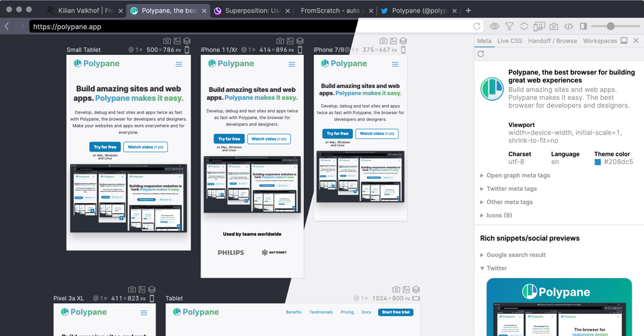Click image overlay icon for Pixel 3a XL pane
Viewport: 644px width, 336px height.
[142, 289]
